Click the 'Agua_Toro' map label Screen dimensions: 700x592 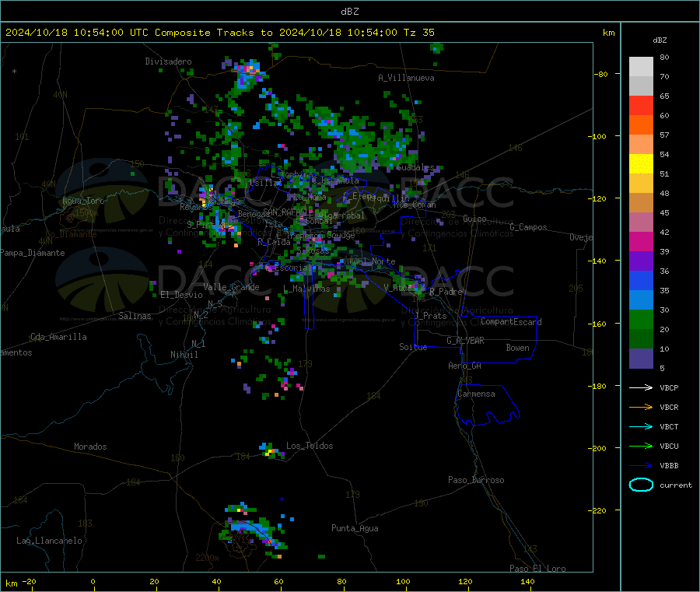(83, 201)
